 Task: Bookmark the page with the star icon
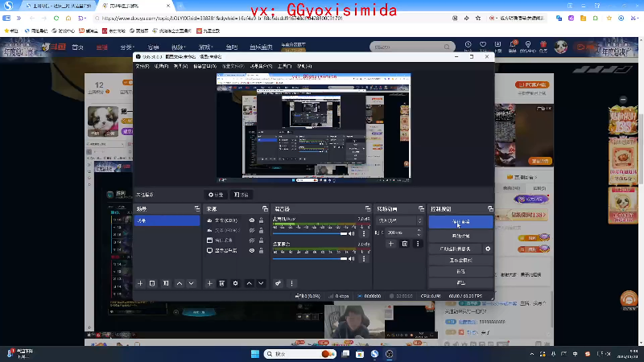pos(478,18)
